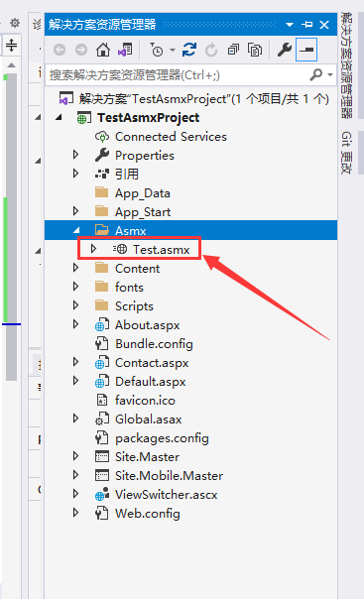This screenshot has height=599, width=364.
Task: Open the Git 更改 side tab
Action: pos(346,153)
